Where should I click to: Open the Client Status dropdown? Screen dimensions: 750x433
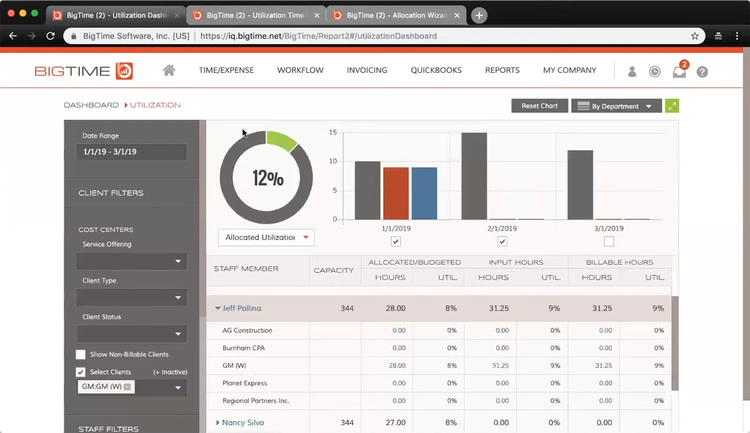[132, 334]
